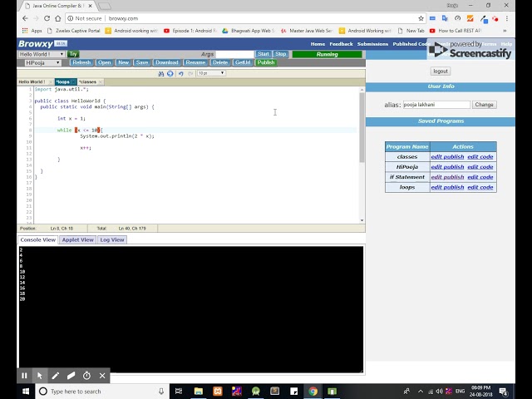
Task: Open the HiPooja saved program dropdown
Action: click(42, 63)
